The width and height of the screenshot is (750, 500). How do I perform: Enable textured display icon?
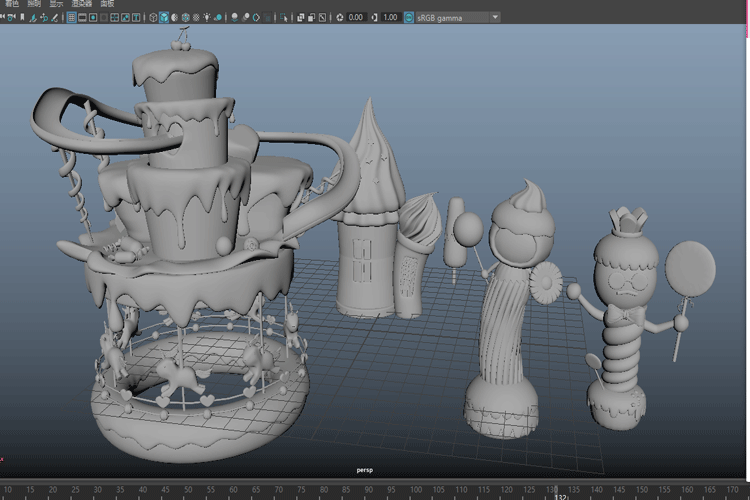pyautogui.click(x=197, y=17)
